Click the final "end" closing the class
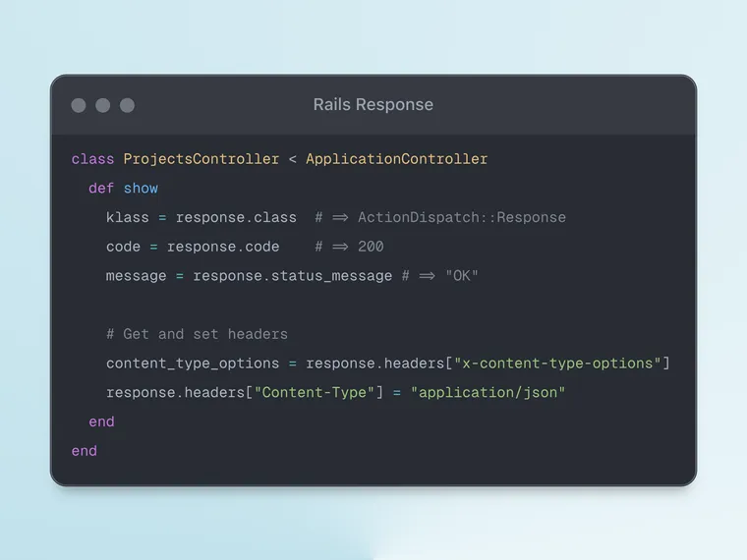747x560 pixels. (85, 451)
